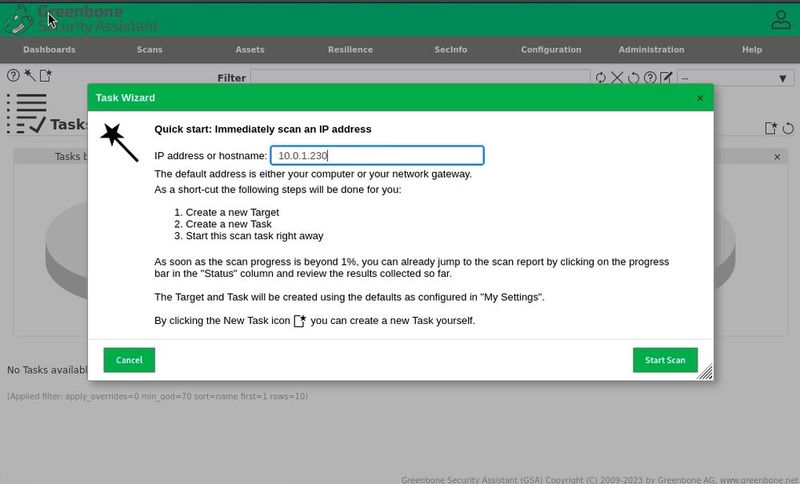Remove the filter with the X icon
800x484 pixels.
coord(617,78)
